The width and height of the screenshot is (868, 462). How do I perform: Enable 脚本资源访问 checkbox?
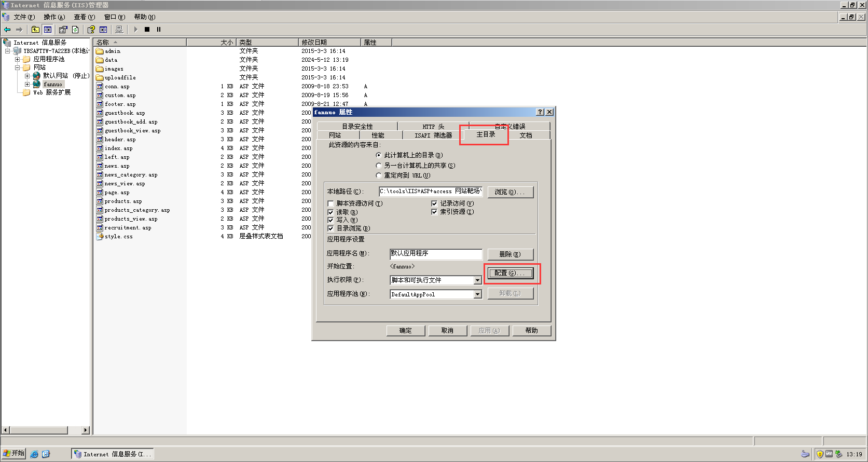click(331, 203)
